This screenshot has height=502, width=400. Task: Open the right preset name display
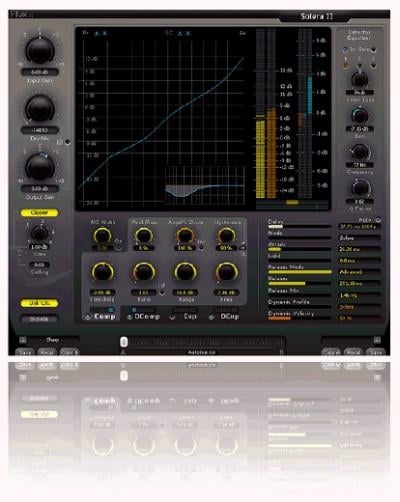pos(346,340)
